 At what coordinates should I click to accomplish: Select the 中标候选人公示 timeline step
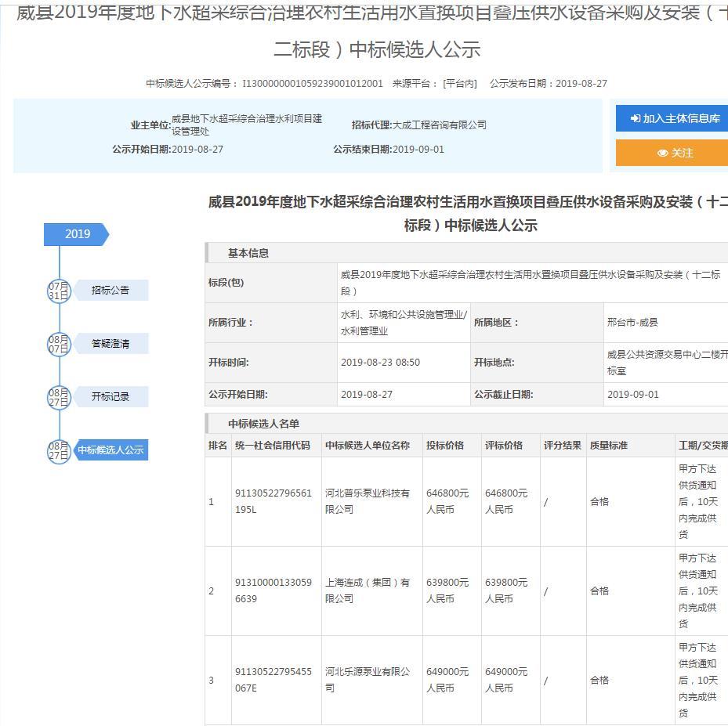point(110,450)
